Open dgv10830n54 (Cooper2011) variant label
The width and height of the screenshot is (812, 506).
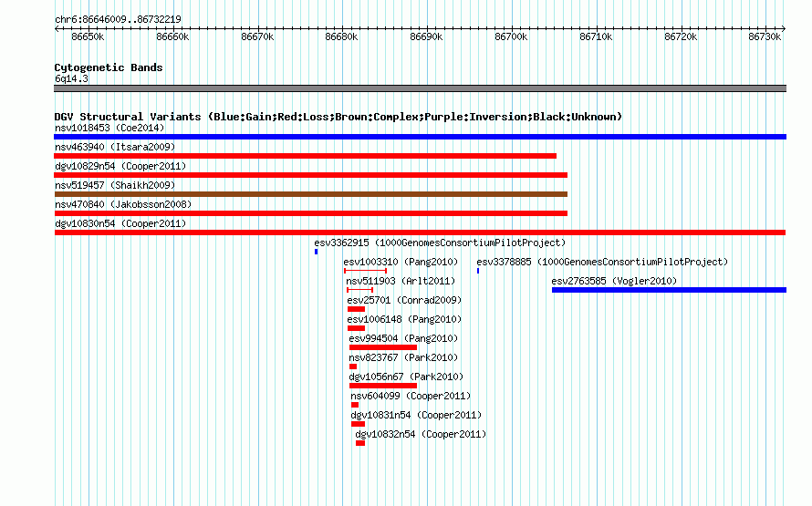[x=120, y=223]
